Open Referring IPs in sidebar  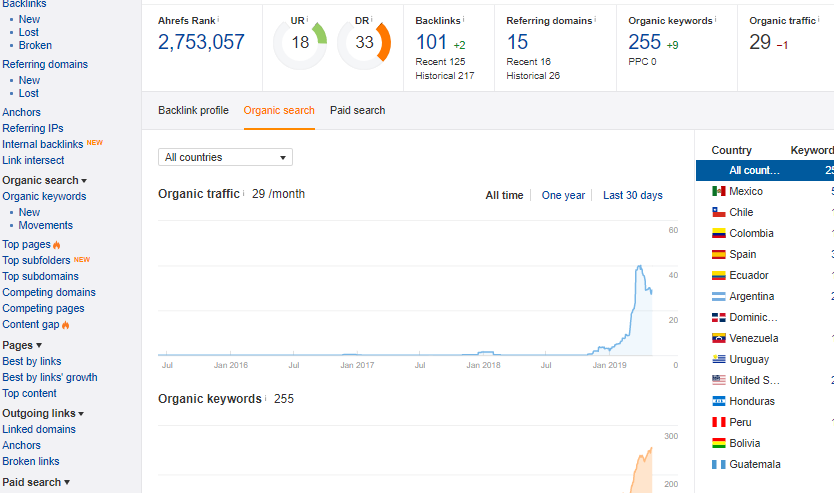pyautogui.click(x=32, y=128)
